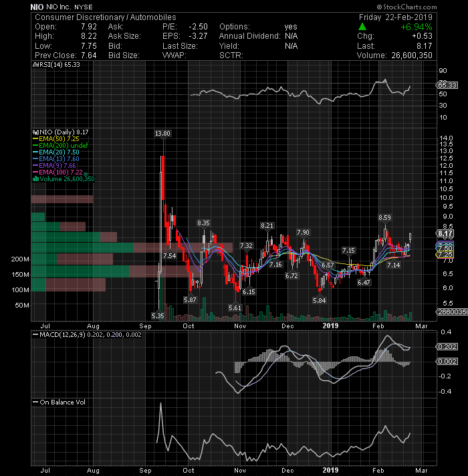Image resolution: width=468 pixels, height=476 pixels.
Task: Click the 13.80 peak price label
Action: coord(162,134)
